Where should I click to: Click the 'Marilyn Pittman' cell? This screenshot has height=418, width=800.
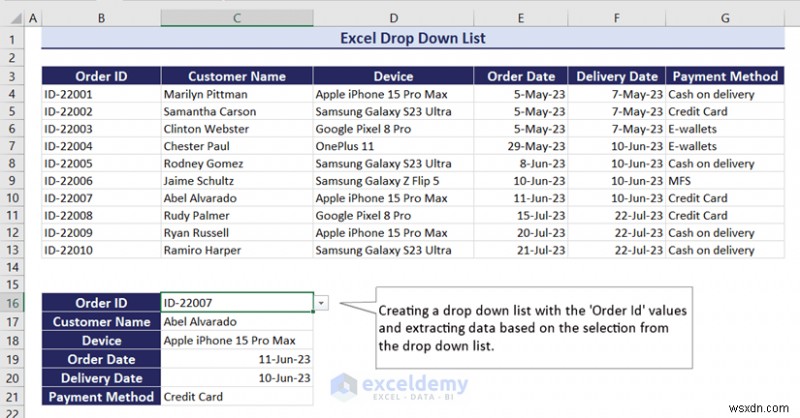tap(237, 94)
